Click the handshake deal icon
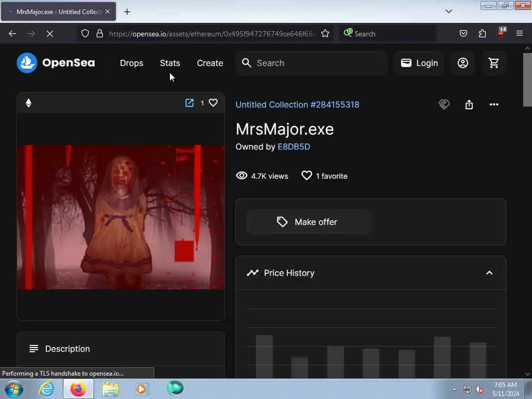This screenshot has width=532, height=399. click(x=444, y=104)
